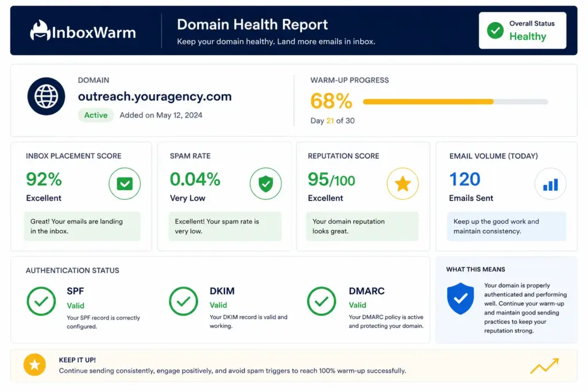Click the Your domain reputation looks great note
Viewport: 588px width, 392px height.
click(362, 226)
